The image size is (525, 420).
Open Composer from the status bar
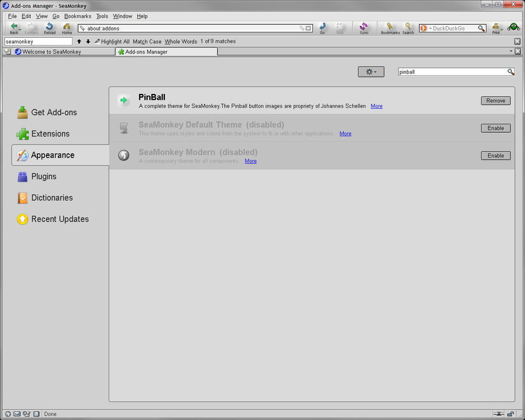click(27, 414)
